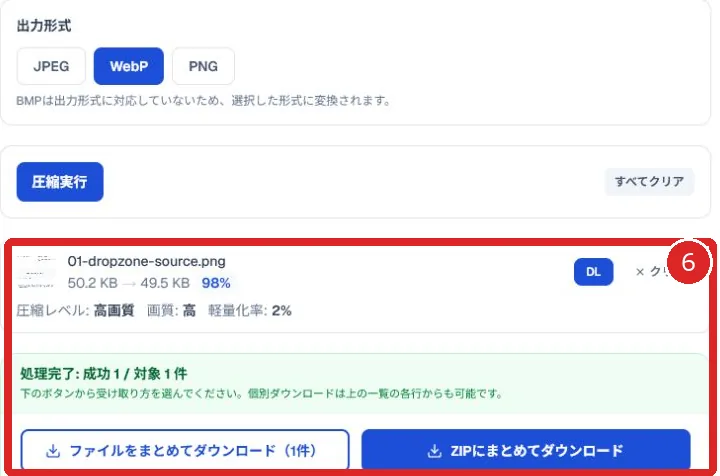The width and height of the screenshot is (720, 476).
Task: Click the 出力形式 heading
Action: click(x=44, y=26)
